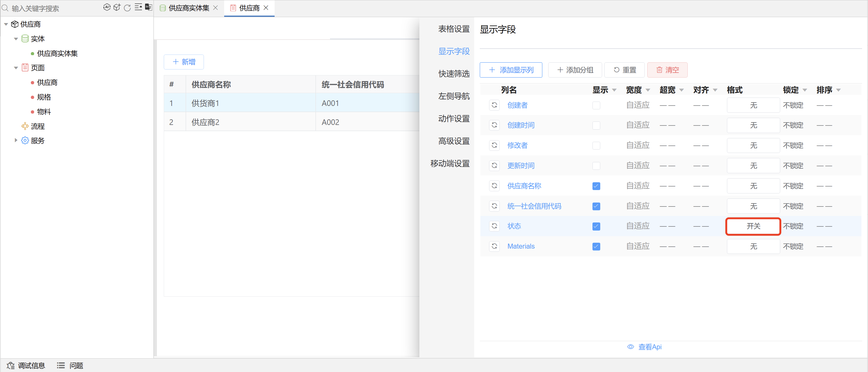Click the refresh icon beside search box
This screenshot has width=868, height=372.
coord(127,8)
